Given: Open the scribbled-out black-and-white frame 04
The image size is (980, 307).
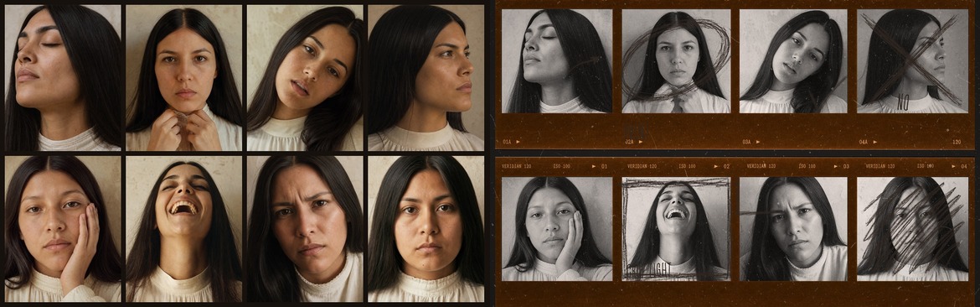Looking at the screenshot, I should click(x=912, y=229).
